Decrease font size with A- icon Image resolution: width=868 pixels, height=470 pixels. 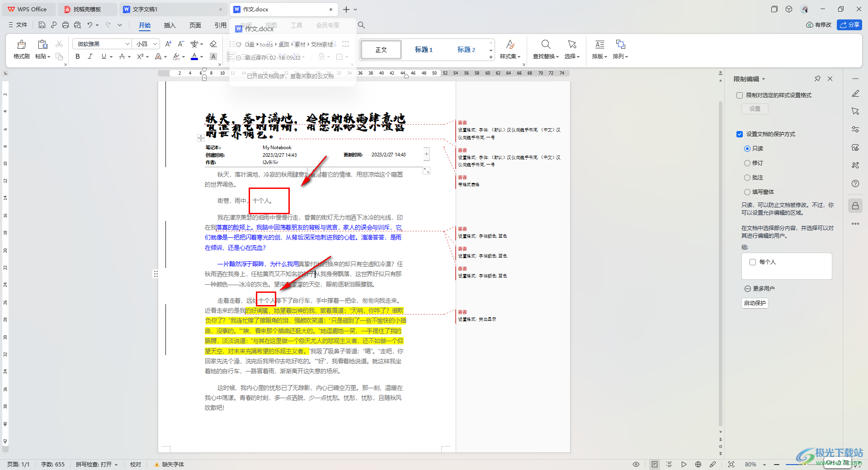coord(181,44)
